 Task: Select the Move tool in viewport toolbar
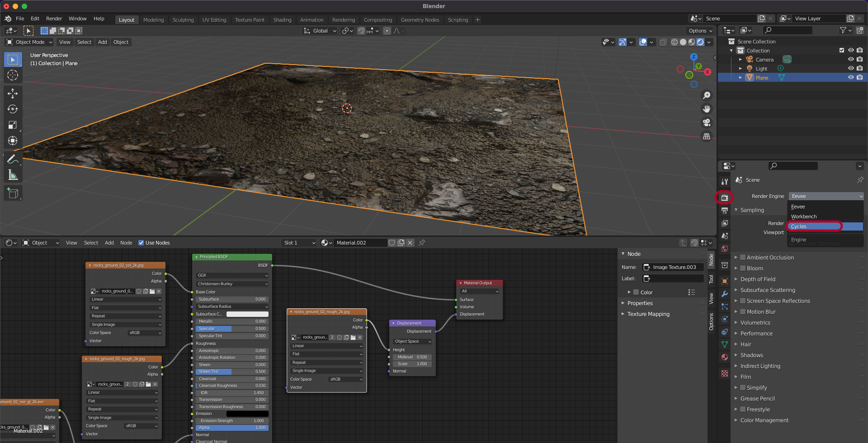(13, 94)
